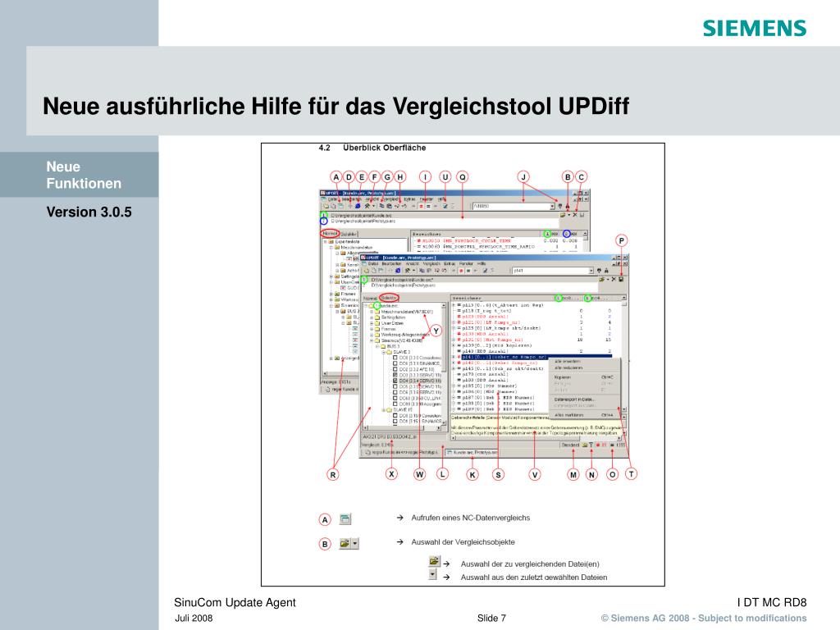The width and height of the screenshot is (840, 630).
Task: Click the save disk icon beside front file list
Action: click(x=621, y=279)
